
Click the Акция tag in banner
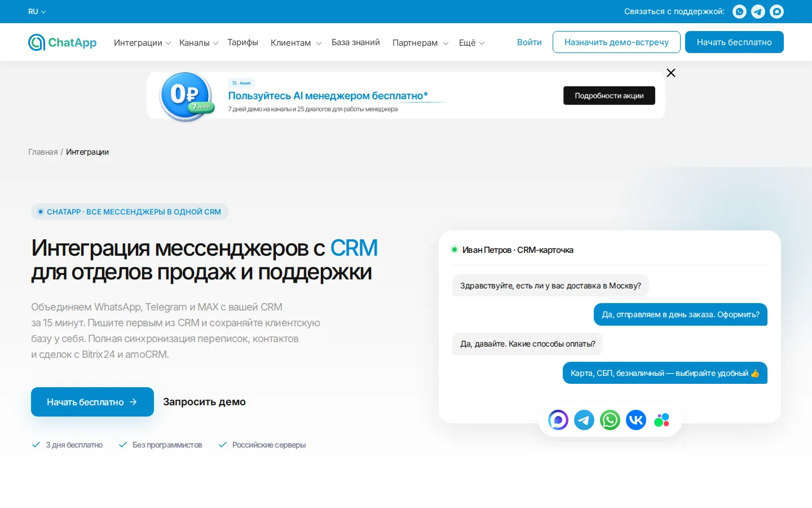click(241, 83)
